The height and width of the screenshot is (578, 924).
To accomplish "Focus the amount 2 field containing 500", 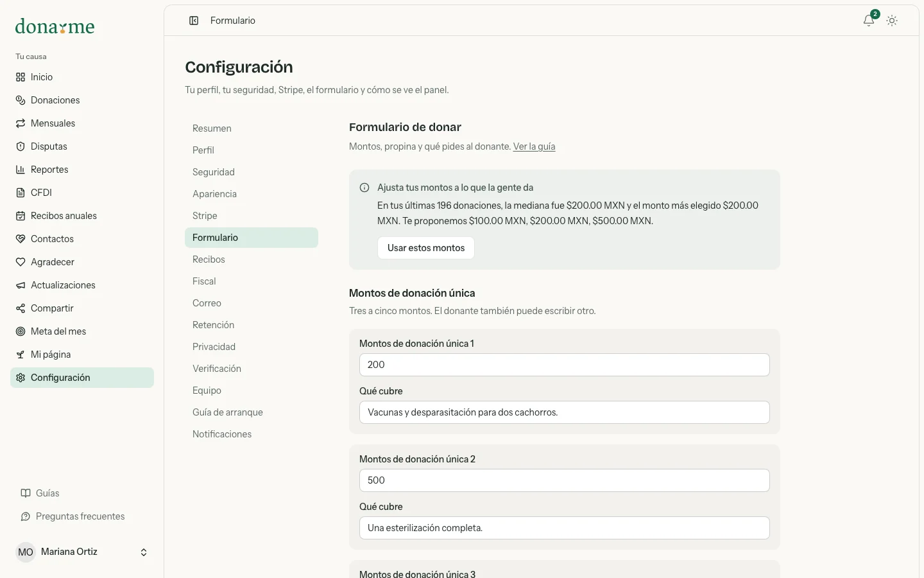I will tap(565, 480).
